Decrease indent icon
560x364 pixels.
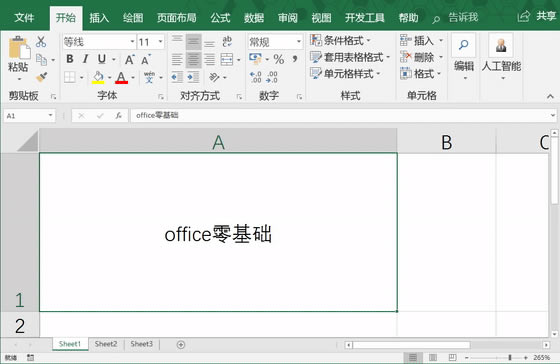177,77
